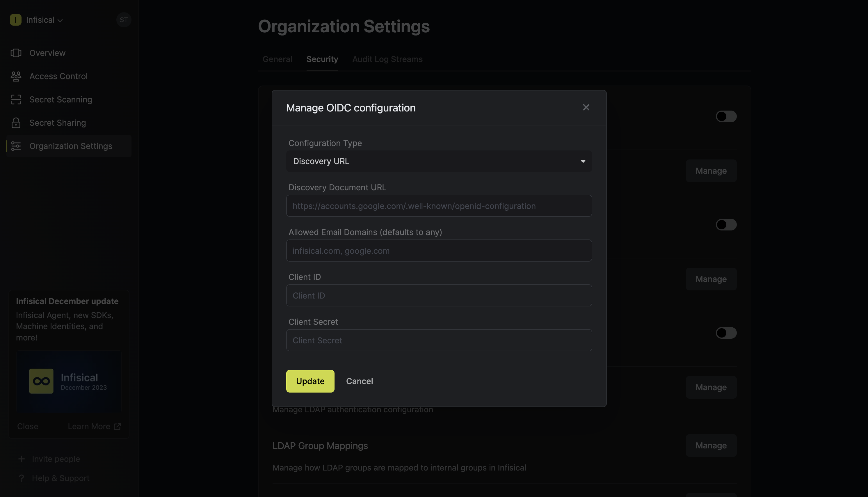Toggle the second security switch in the middle
868x497 pixels.
click(726, 225)
